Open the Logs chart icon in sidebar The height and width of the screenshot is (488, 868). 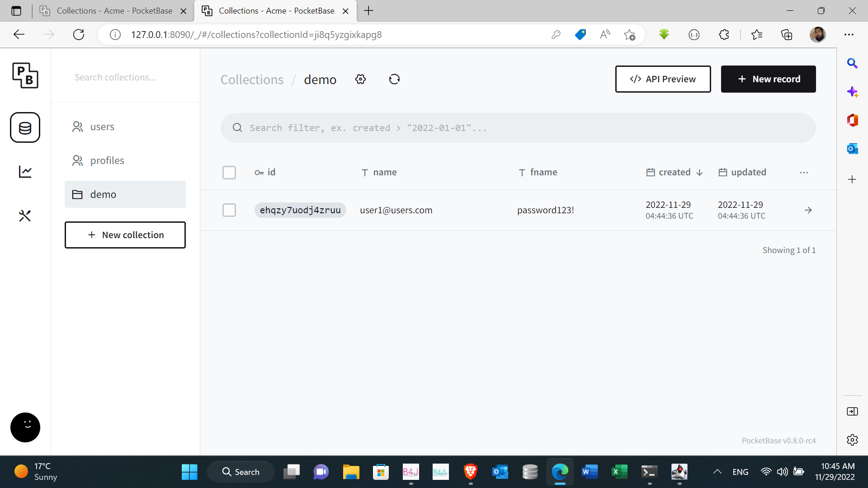point(25,172)
